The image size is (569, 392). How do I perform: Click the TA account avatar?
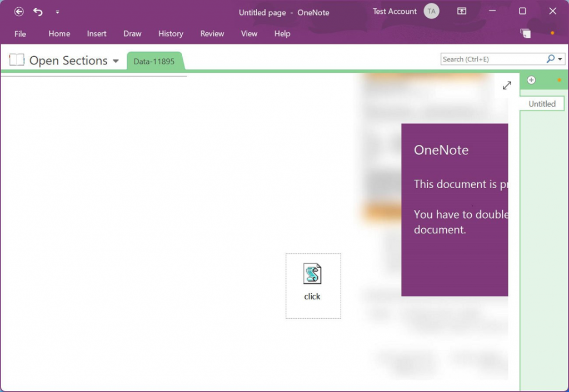click(431, 12)
